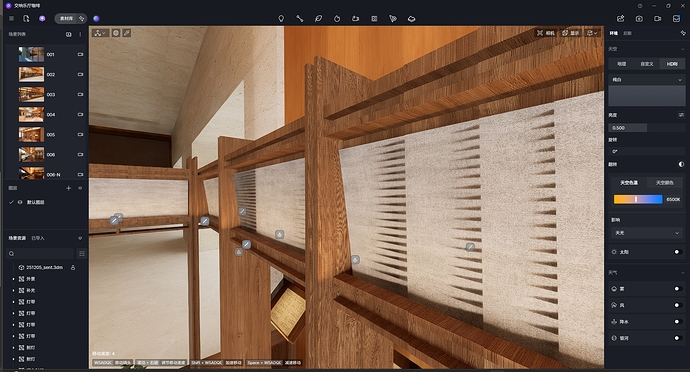Click the purple round badge icon in top-left toolbar

42,18
